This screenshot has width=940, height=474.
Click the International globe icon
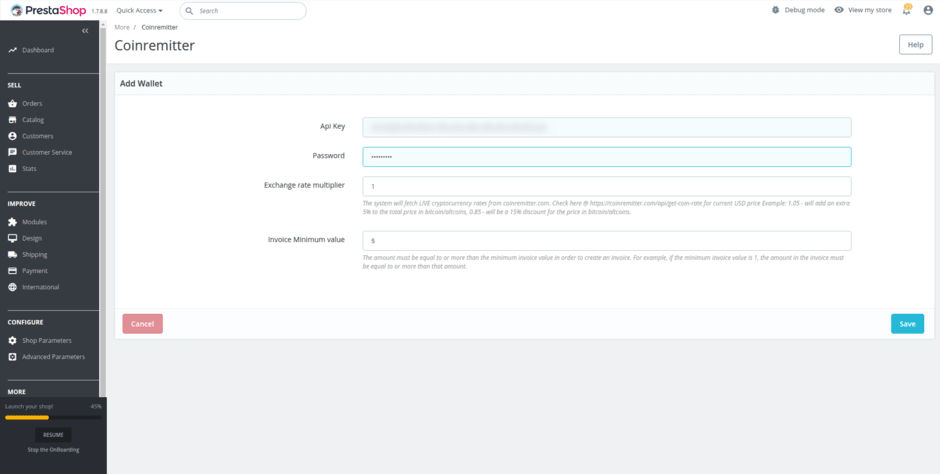click(x=13, y=287)
